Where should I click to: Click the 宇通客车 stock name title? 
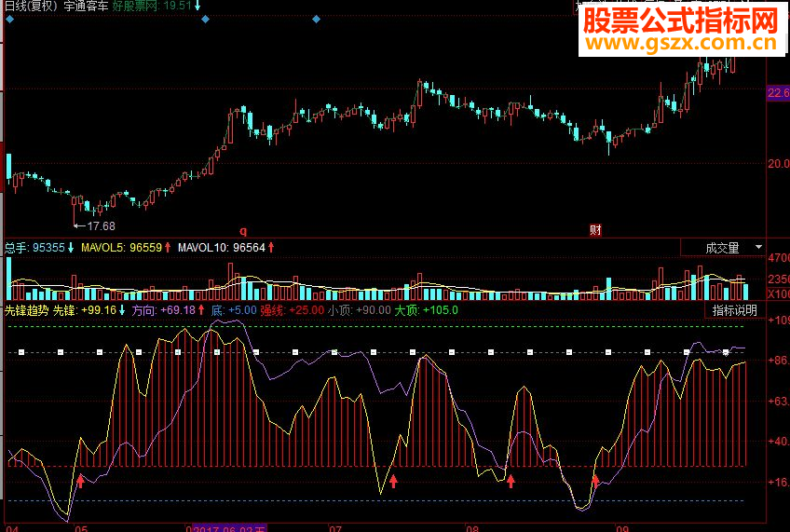coord(86,6)
